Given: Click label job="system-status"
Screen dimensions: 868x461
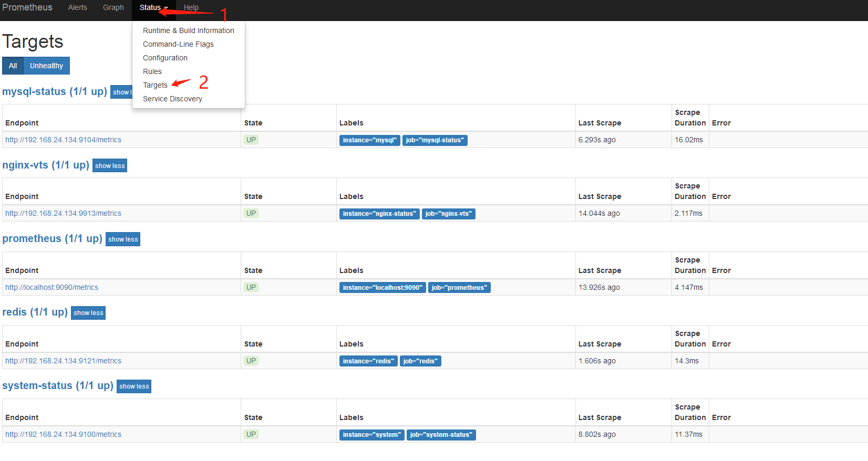Looking at the screenshot, I should click(x=441, y=435).
